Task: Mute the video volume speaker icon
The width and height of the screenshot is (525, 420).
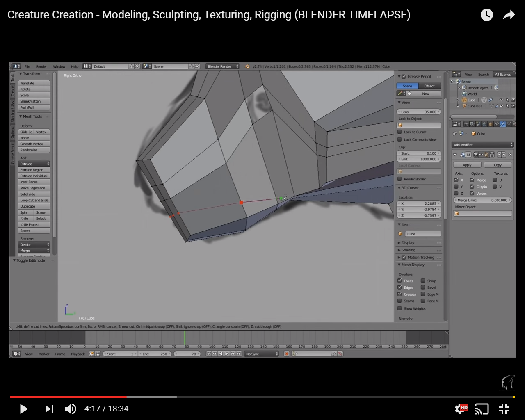Action: (70, 409)
